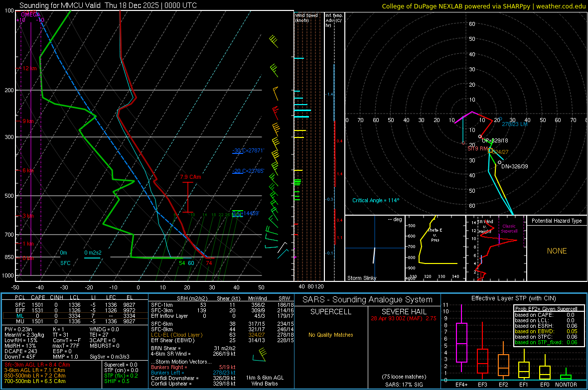Viewport: 588px width, 390px height.
Task: Select the SFC-1km shear row
Action: point(222,305)
